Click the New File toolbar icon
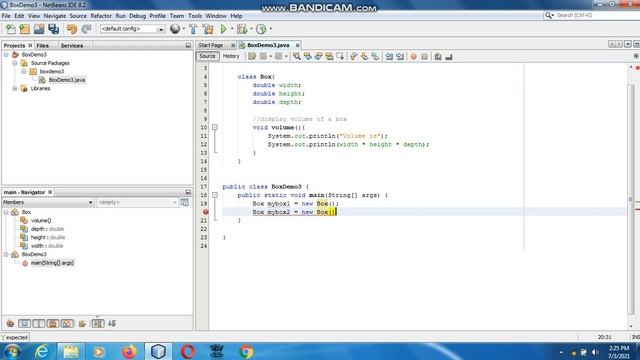The width and height of the screenshot is (640, 360). point(11,29)
